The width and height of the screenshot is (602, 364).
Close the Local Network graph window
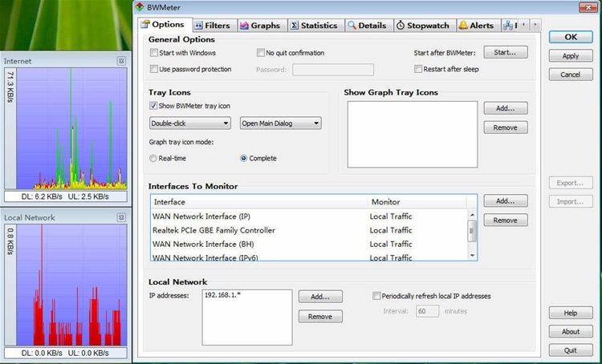tap(121, 217)
